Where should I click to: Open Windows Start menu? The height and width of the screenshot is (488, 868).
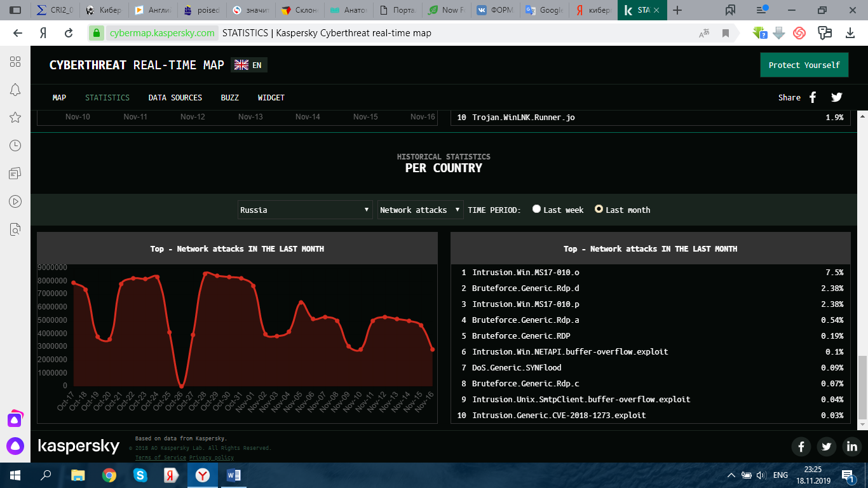click(x=15, y=475)
